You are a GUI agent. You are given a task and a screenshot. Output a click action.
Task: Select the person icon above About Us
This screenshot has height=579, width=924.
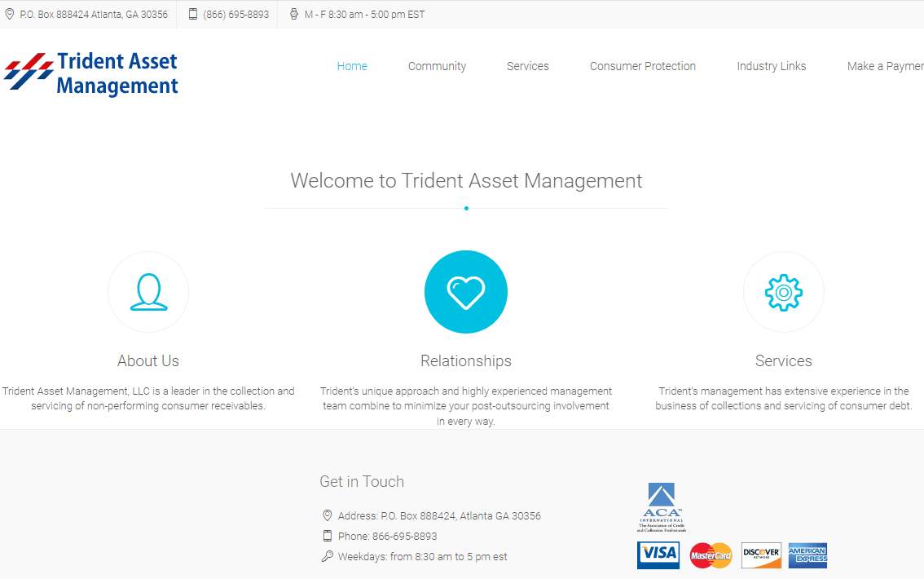147,291
